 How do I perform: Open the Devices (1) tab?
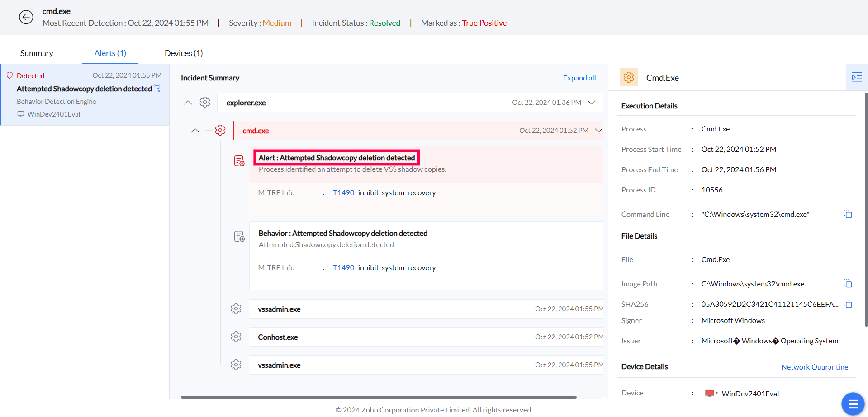183,53
